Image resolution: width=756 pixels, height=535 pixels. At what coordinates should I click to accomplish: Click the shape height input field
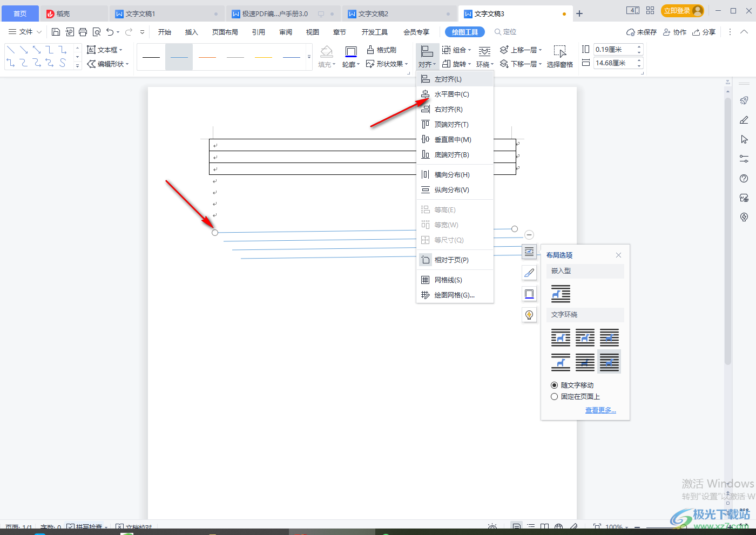point(613,49)
